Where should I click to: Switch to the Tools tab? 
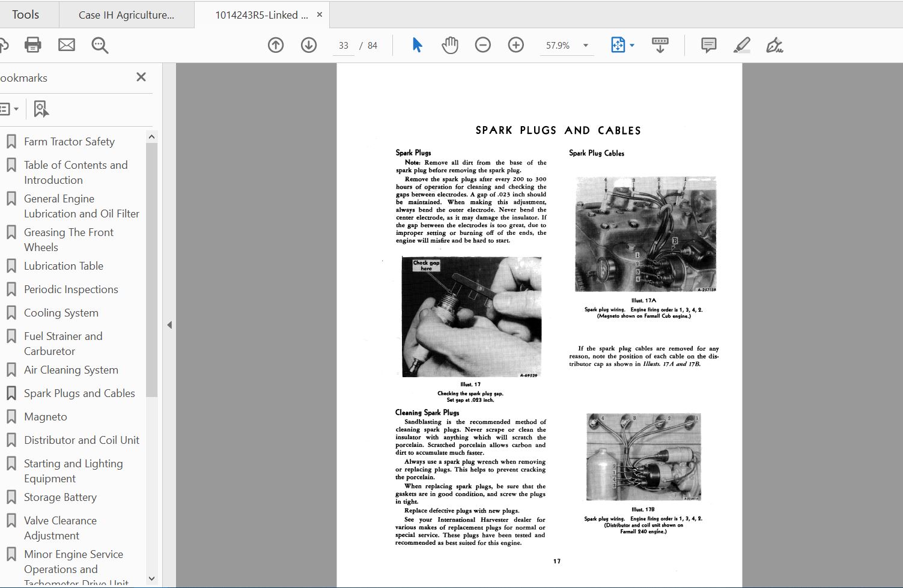point(25,14)
